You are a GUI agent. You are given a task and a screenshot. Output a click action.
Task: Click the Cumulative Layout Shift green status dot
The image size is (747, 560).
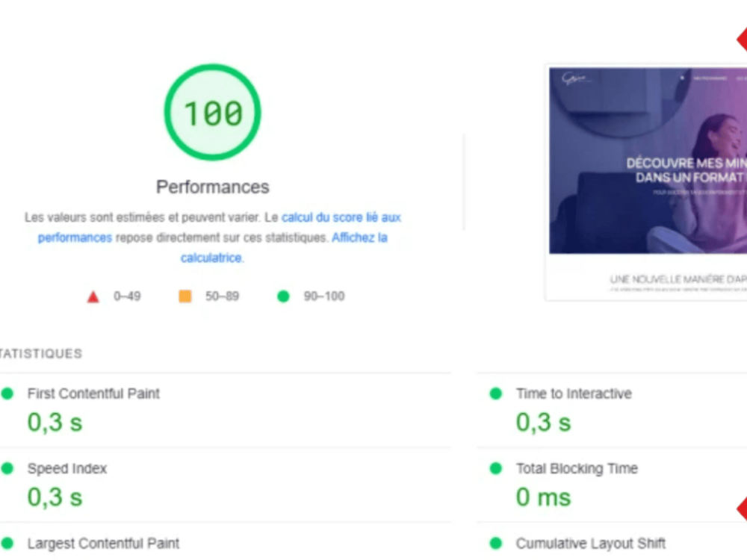pos(496,544)
